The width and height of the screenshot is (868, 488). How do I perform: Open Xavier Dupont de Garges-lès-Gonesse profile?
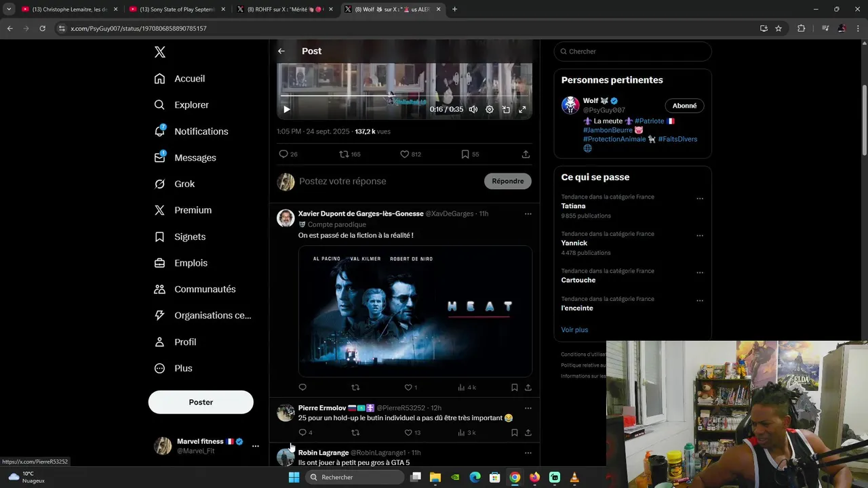click(361, 213)
